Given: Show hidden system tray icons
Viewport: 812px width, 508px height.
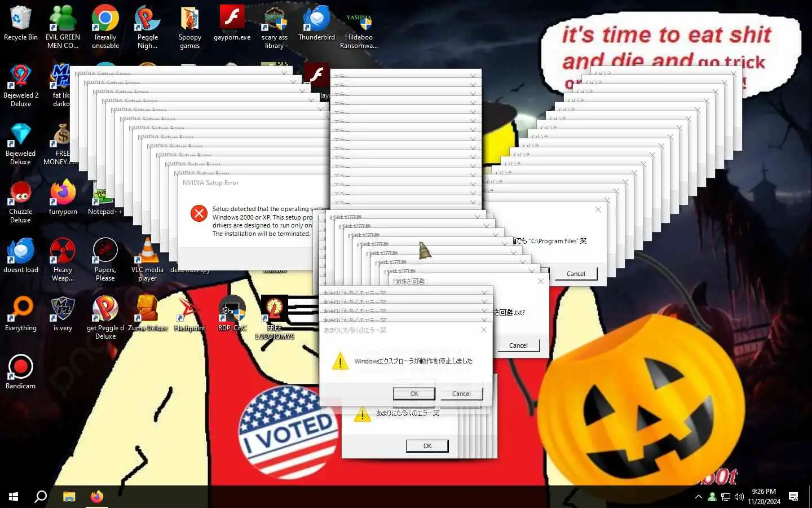Looking at the screenshot, I should click(x=699, y=497).
